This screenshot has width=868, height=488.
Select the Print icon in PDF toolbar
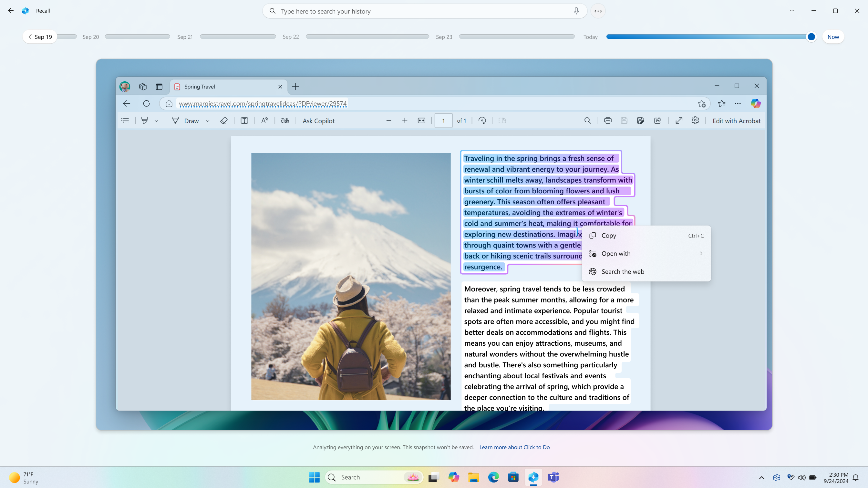click(607, 120)
